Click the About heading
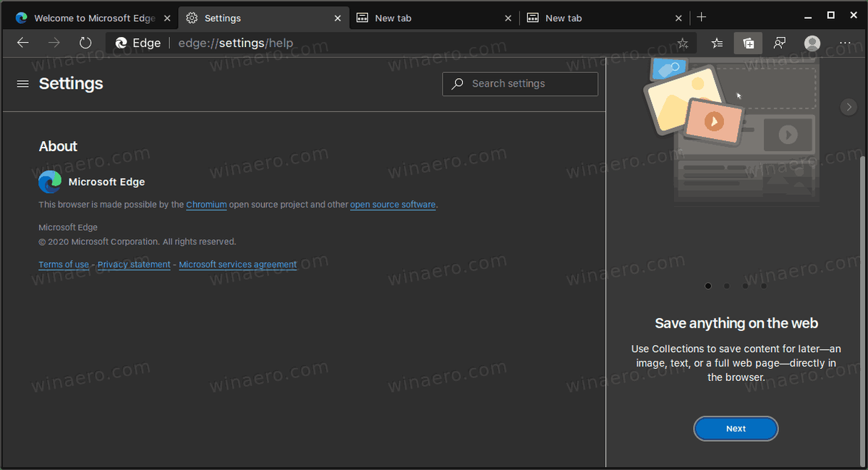 click(x=58, y=146)
